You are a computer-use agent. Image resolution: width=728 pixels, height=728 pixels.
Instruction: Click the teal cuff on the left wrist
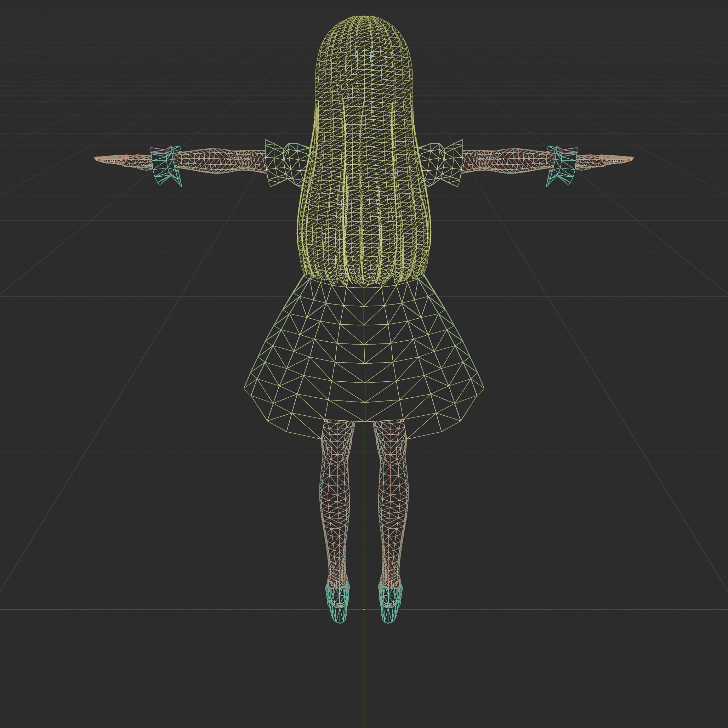166,166
